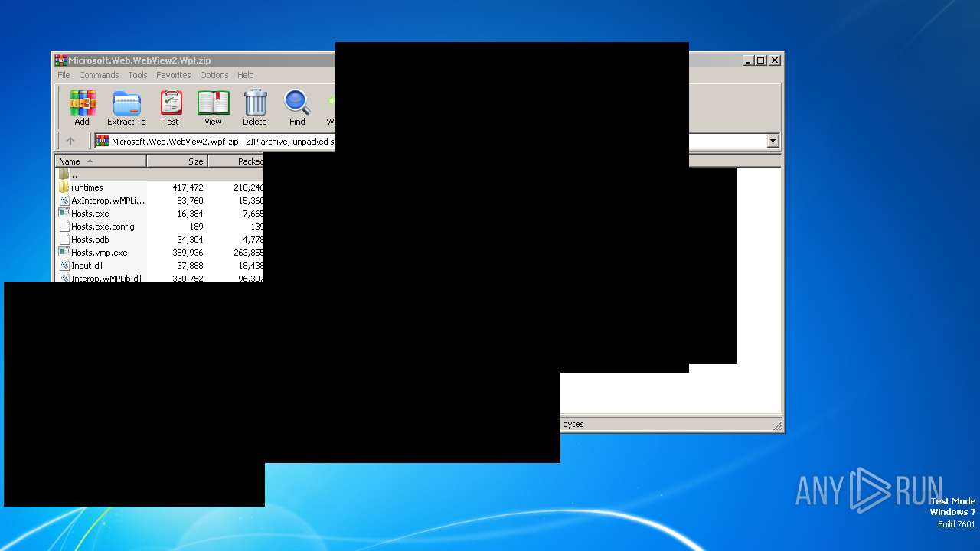This screenshot has height=551, width=980.
Task: Select Hosts.exe.config file name
Action: coord(103,227)
